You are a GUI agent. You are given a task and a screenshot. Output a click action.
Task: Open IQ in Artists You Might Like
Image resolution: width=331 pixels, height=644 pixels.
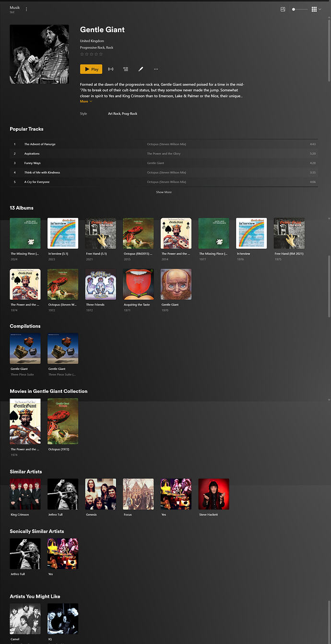tap(63, 619)
